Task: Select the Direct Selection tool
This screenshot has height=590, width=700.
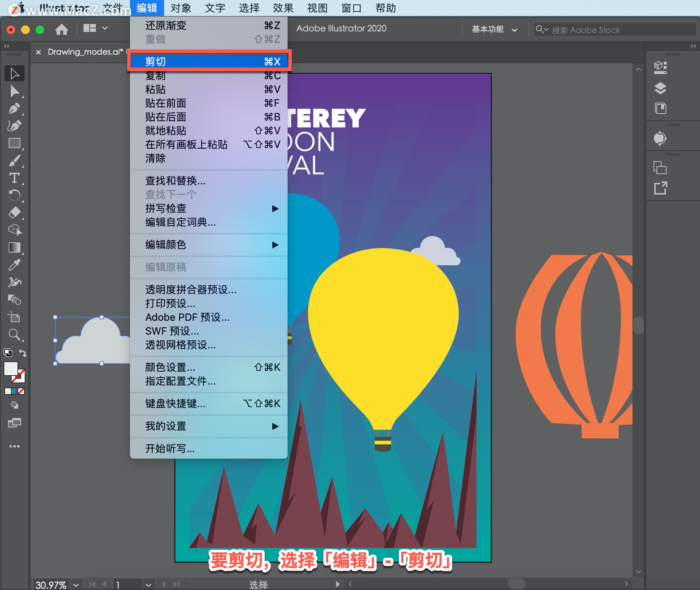Action: (x=14, y=91)
